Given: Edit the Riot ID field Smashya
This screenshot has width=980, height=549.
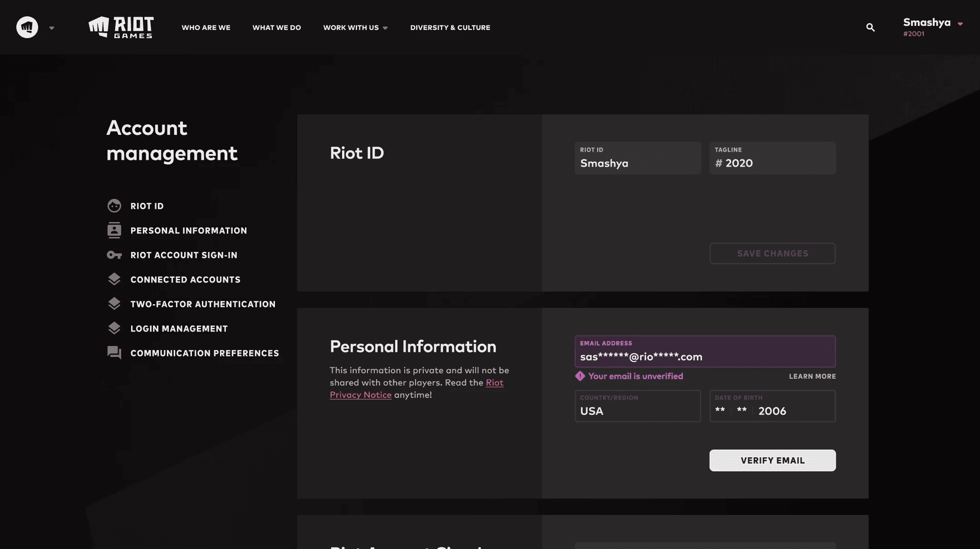Looking at the screenshot, I should click(638, 158).
